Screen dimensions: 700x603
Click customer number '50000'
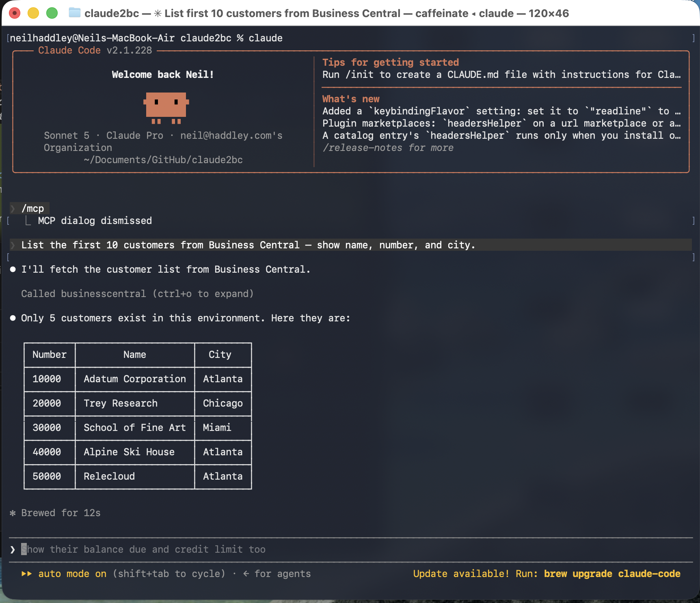coord(47,476)
